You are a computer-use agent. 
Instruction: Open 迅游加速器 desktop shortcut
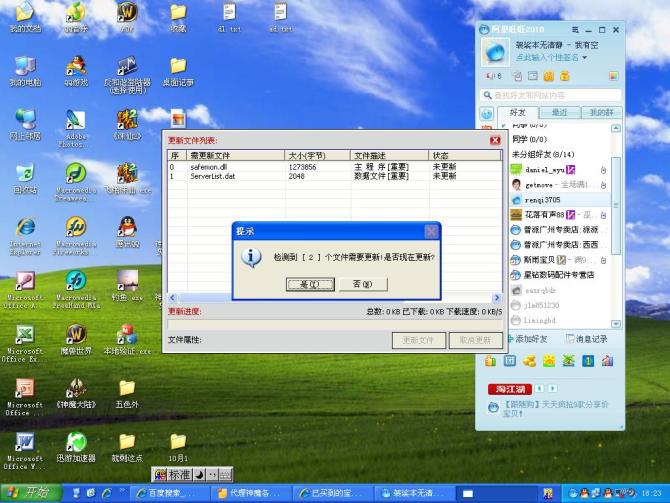76,447
